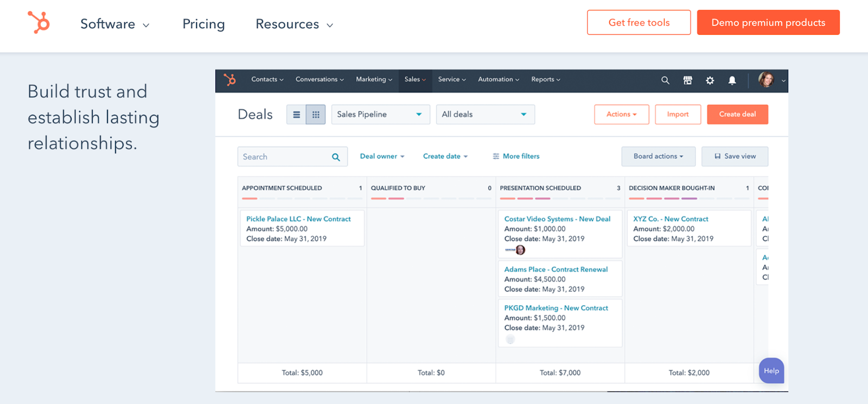
Task: Click Total: $0 column footer
Action: point(431,373)
